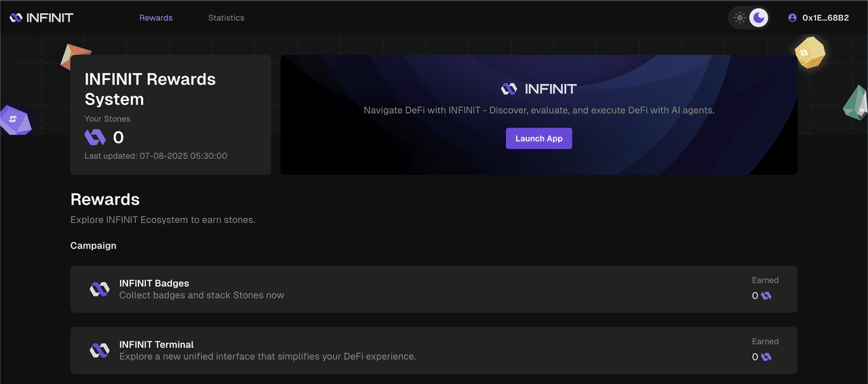This screenshot has width=868, height=384.
Task: Click the stone icon in Terminal Earned
Action: pyautogui.click(x=766, y=357)
